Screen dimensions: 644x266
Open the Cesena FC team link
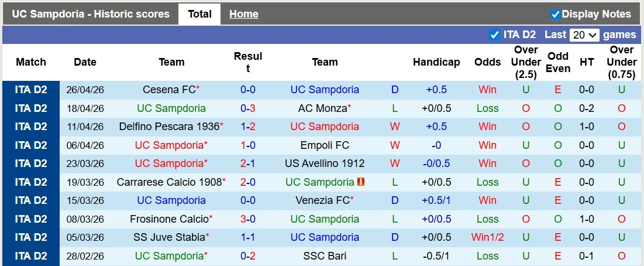point(169,90)
